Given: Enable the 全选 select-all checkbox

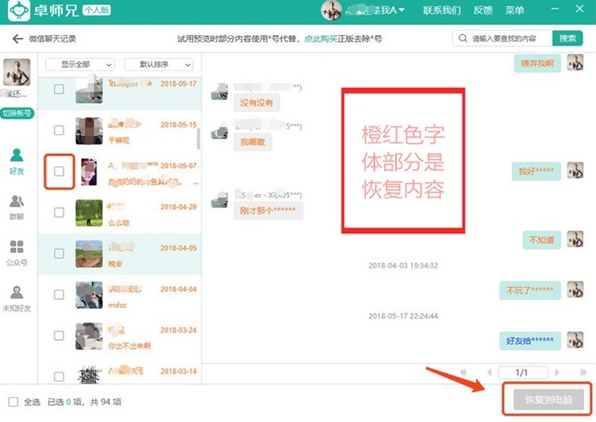Looking at the screenshot, I should [13, 402].
